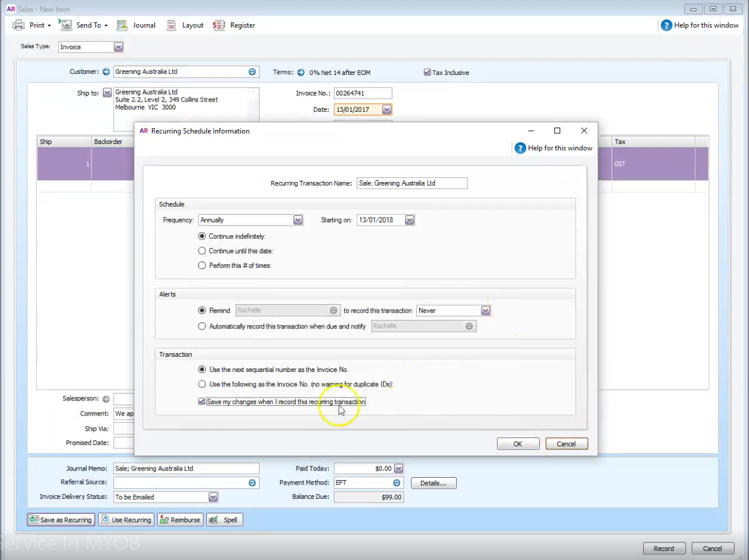Screen dimensions: 749x560
Task: Cancel the Recurring Schedule Information dialog
Action: [566, 444]
